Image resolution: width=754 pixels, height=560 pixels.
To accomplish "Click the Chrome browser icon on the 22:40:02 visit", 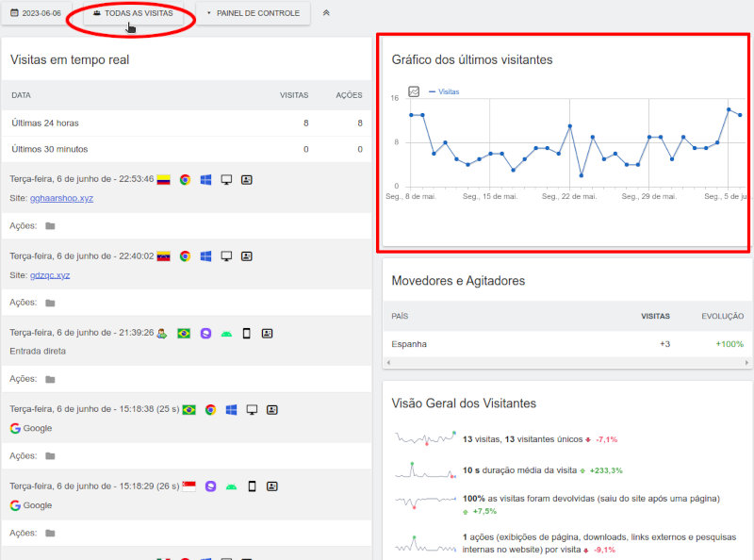I will click(x=185, y=255).
